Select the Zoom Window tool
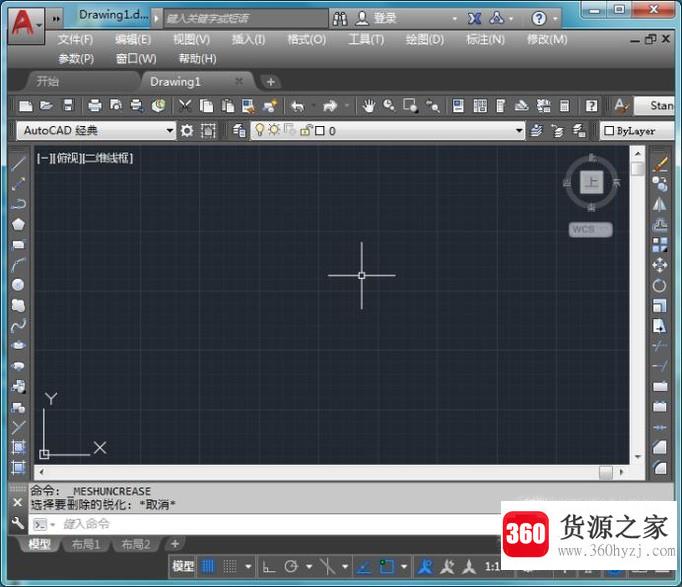The height and width of the screenshot is (587, 682). click(x=410, y=106)
